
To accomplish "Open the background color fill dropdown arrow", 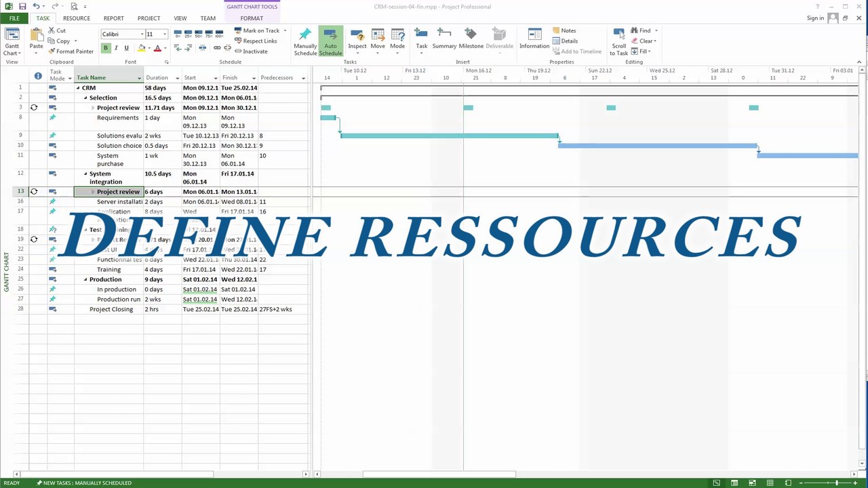I will pos(149,48).
